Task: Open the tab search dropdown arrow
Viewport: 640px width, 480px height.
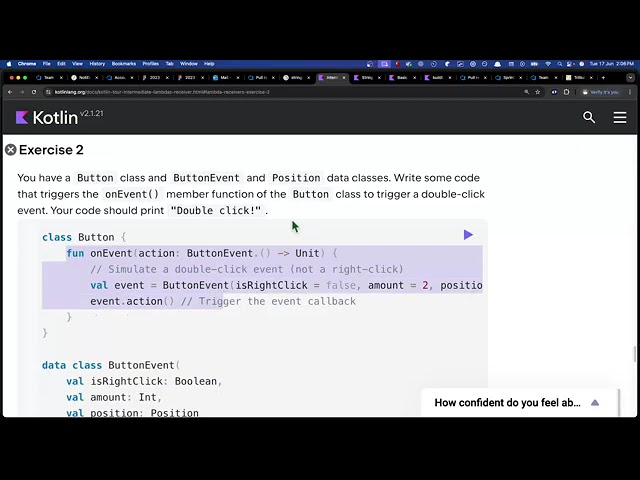Action: pyautogui.click(x=630, y=78)
